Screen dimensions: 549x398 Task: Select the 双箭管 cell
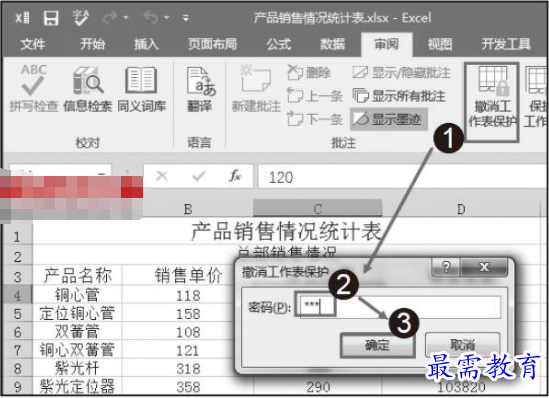click(78, 331)
